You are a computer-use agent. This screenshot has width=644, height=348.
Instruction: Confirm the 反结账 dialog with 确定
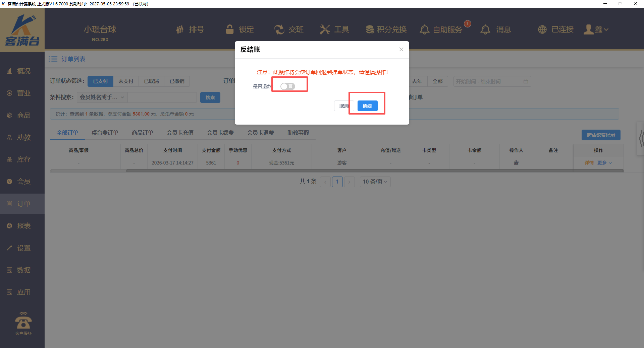pos(367,106)
